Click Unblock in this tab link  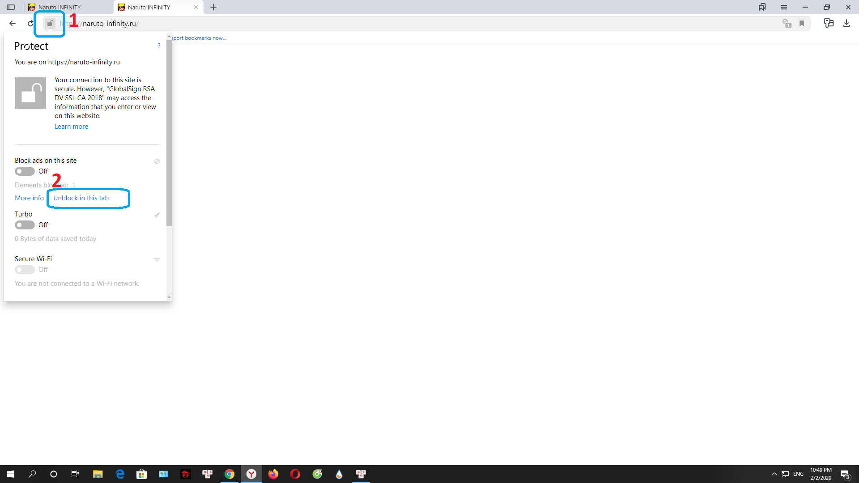pos(81,198)
